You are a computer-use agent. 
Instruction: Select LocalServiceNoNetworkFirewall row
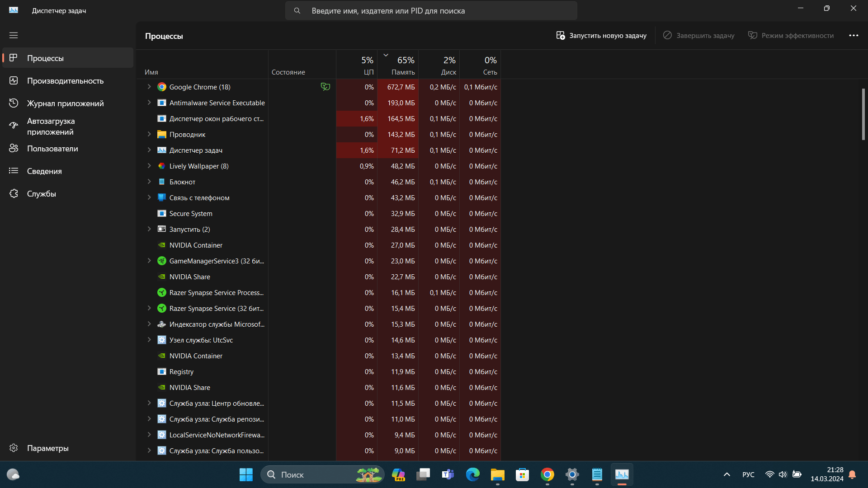(318, 435)
